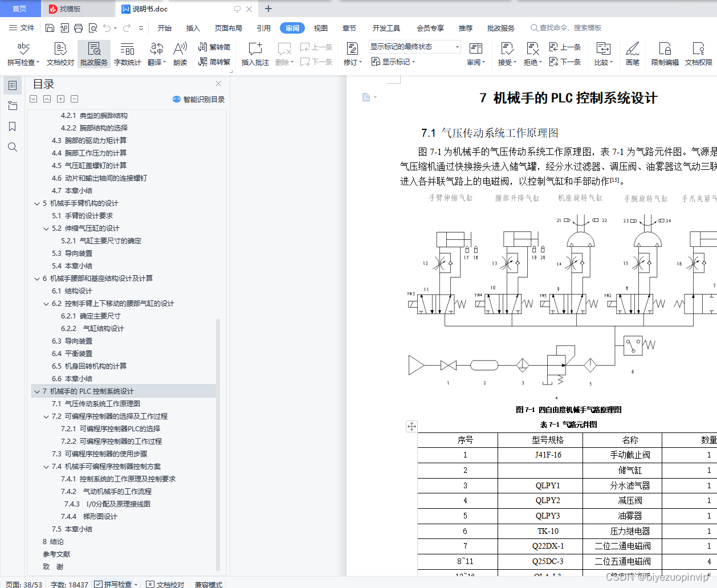Image resolution: width=717 pixels, height=588 pixels.
Task: Select the 画笔 pen tool
Action: tap(633, 54)
